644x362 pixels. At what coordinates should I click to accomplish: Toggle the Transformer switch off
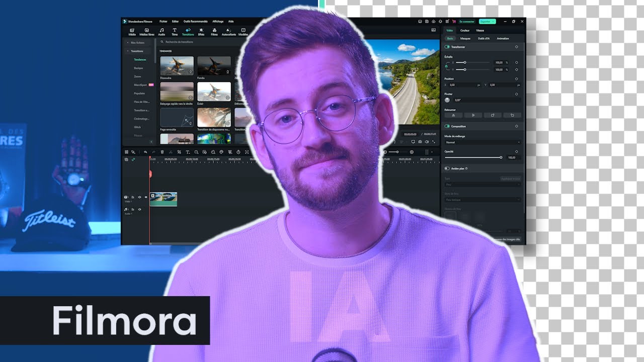447,47
